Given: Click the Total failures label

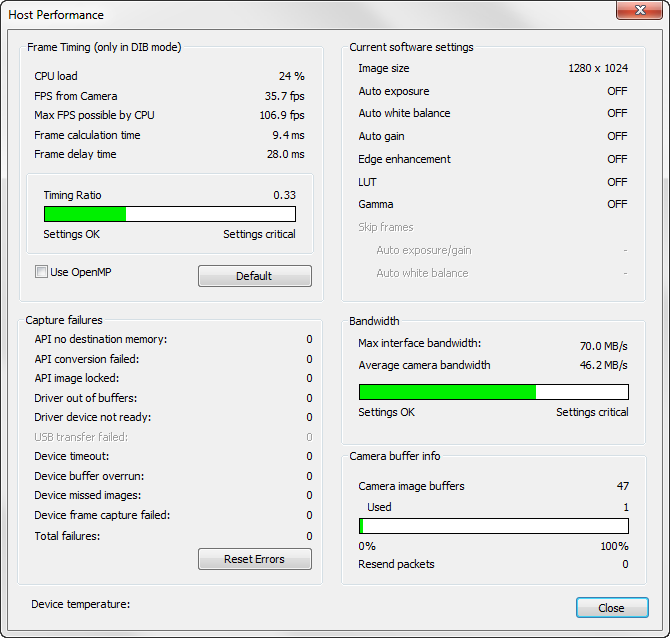Looking at the screenshot, I should click(67, 536).
